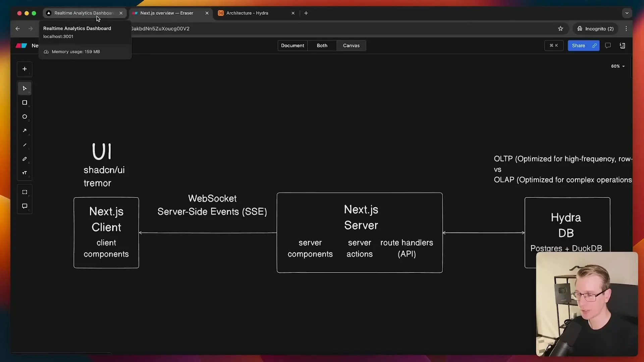This screenshot has height=362, width=644.
Task: Select the Rectangle shape tool
Action: pos(24,103)
